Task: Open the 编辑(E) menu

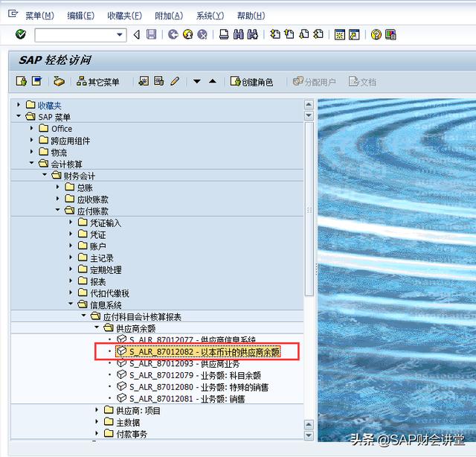Action: (81, 16)
